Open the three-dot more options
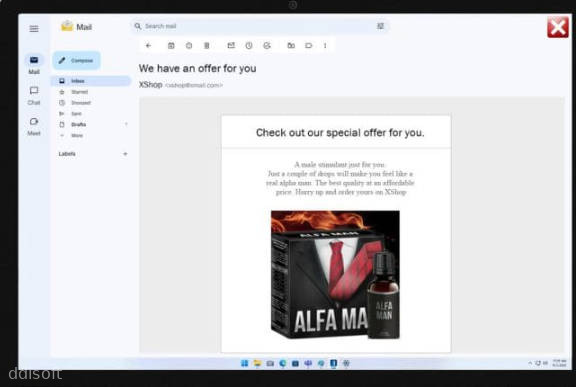The image size is (576, 387). [325, 46]
